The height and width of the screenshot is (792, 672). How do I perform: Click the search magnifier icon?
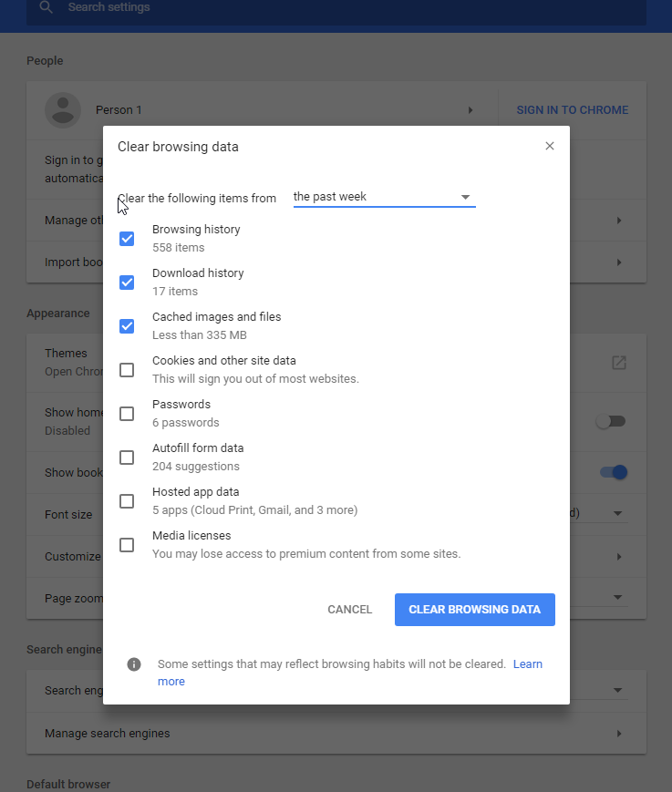click(x=46, y=7)
